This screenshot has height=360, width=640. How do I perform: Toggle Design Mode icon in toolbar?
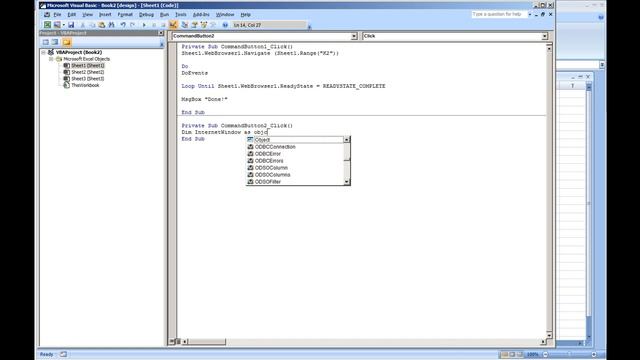click(173, 25)
